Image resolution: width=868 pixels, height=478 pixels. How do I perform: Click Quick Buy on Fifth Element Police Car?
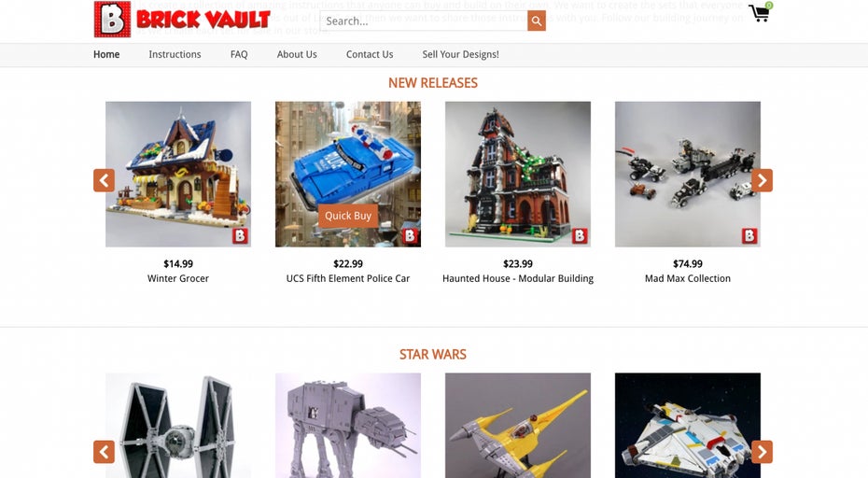pyautogui.click(x=347, y=216)
